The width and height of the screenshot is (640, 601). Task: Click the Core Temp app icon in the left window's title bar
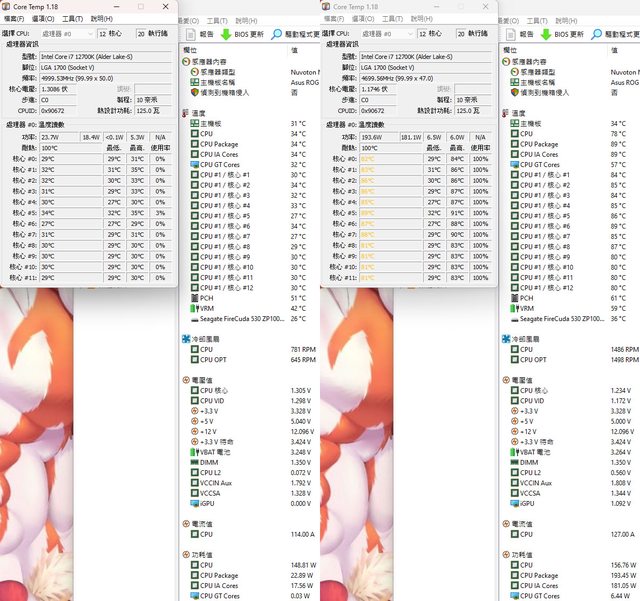coord(6,6)
